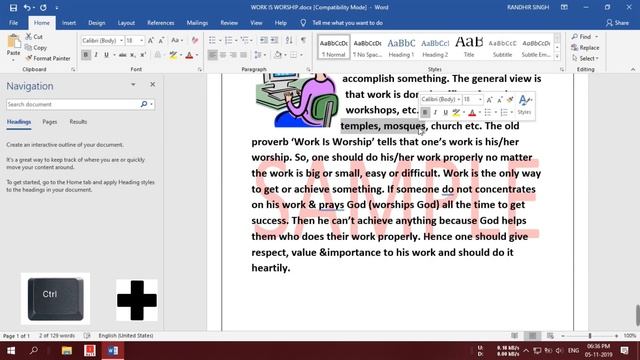This screenshot has height=360, width=640.
Task: Open the References tab
Action: coord(161,23)
